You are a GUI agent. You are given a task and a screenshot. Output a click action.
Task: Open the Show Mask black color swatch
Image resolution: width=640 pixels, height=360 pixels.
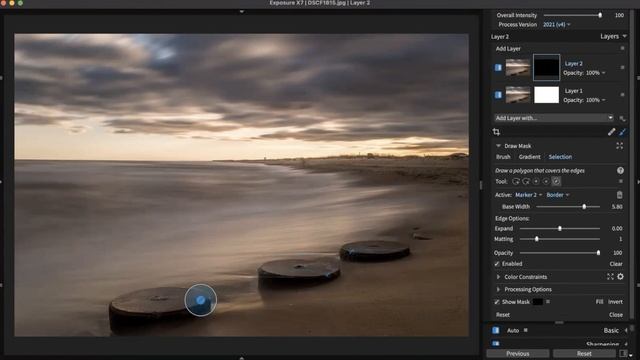tap(538, 302)
